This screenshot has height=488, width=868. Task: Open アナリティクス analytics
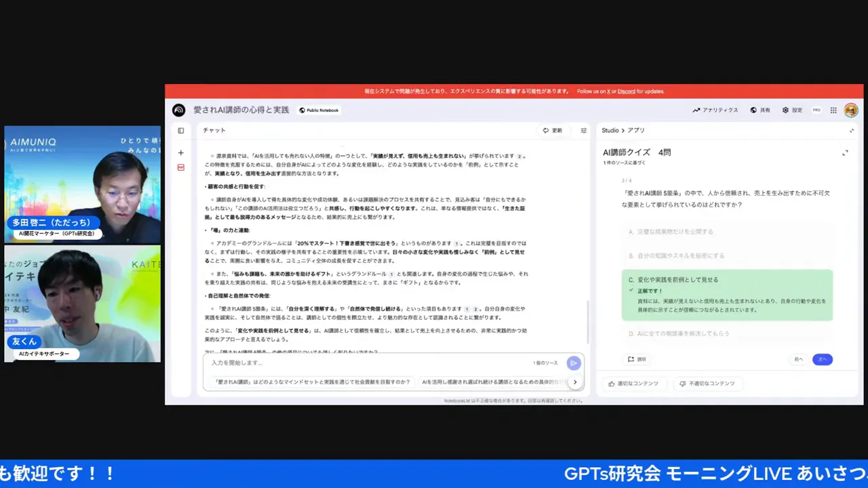coord(715,110)
